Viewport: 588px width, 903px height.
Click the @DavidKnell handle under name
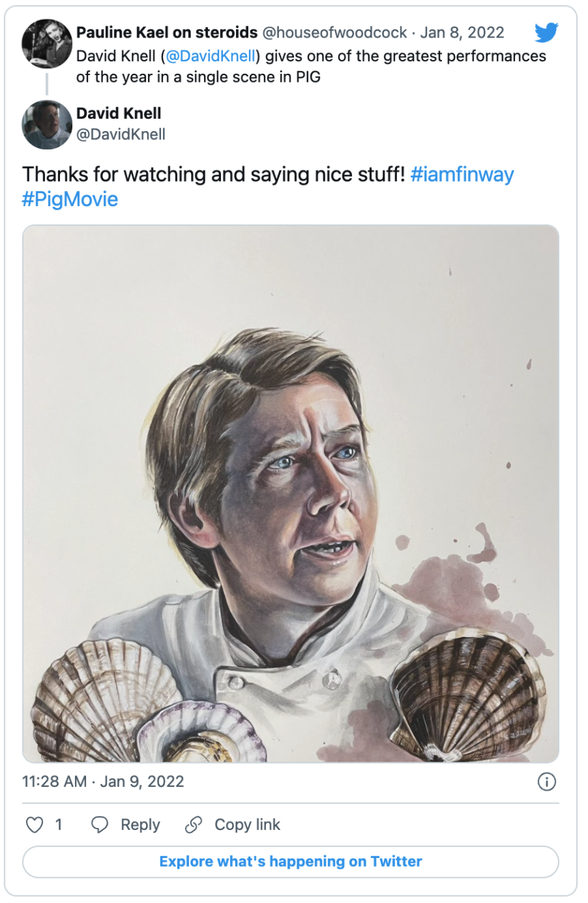pyautogui.click(x=121, y=134)
